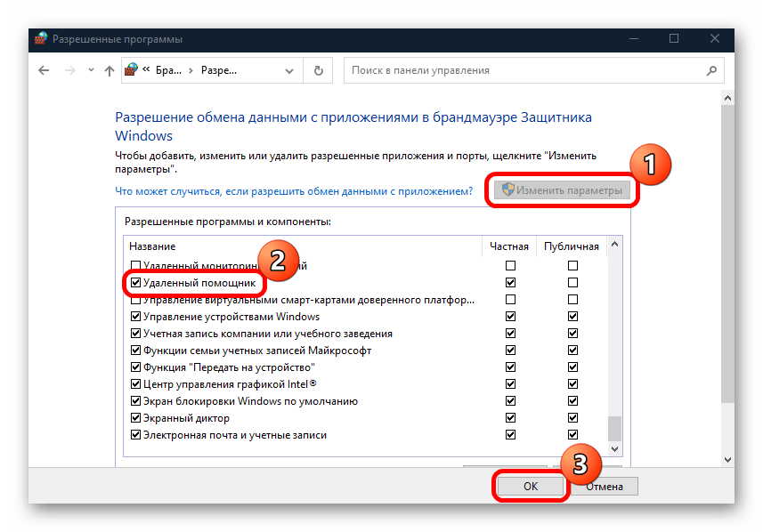The height and width of the screenshot is (532, 763).
Task: Focus the control panel search field
Action: [x=534, y=70]
